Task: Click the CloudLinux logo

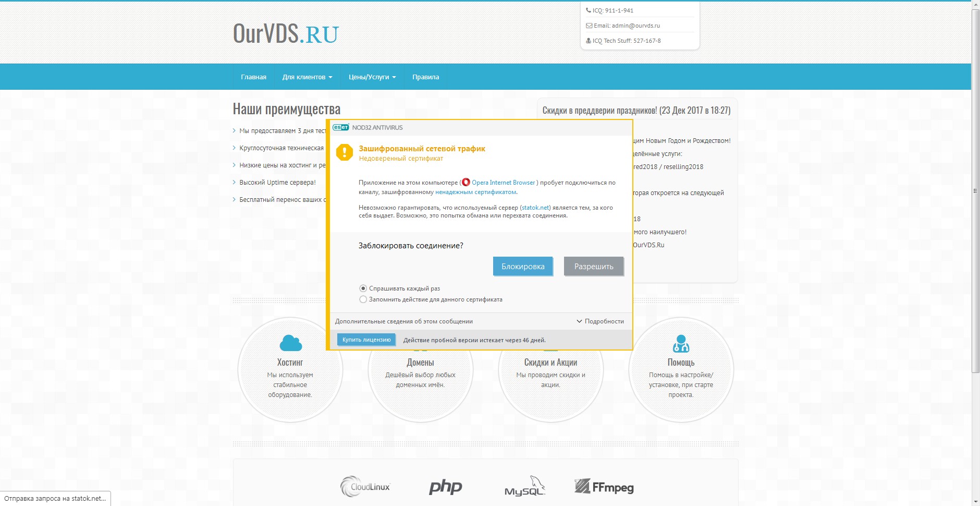Action: pyautogui.click(x=365, y=487)
